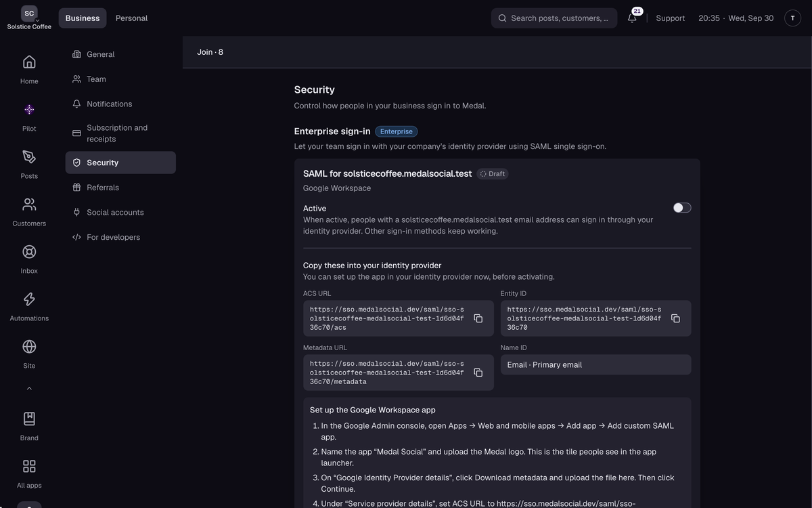Go to Posts in the rail

29,164
